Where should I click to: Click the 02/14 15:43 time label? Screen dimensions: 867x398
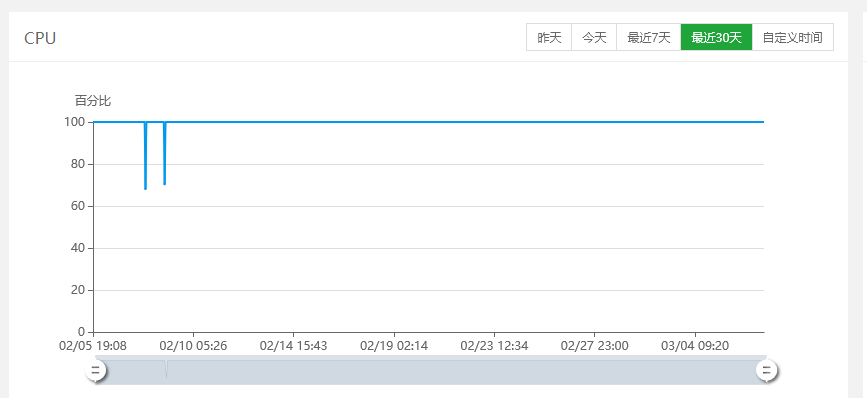[294, 346]
